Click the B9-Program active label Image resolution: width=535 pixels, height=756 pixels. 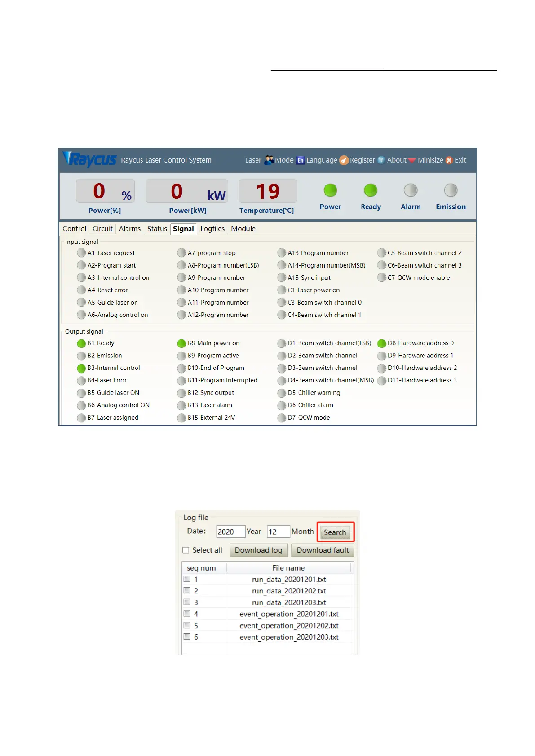(213, 356)
